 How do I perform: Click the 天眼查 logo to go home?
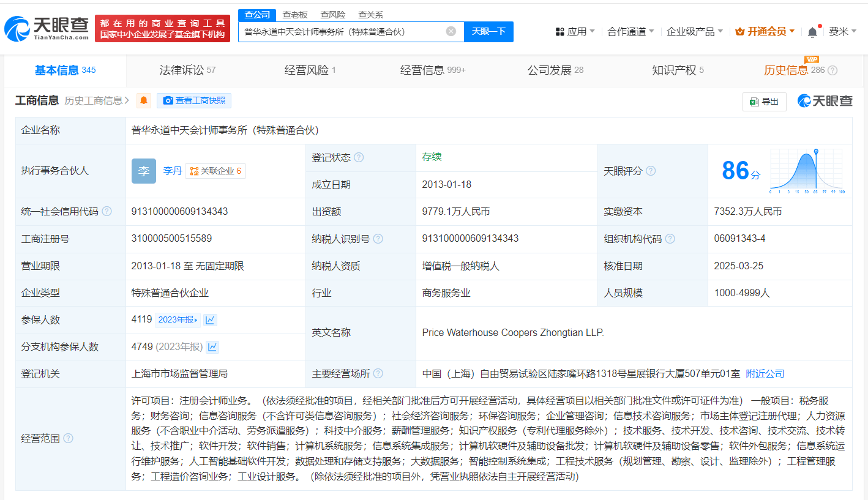[x=47, y=28]
